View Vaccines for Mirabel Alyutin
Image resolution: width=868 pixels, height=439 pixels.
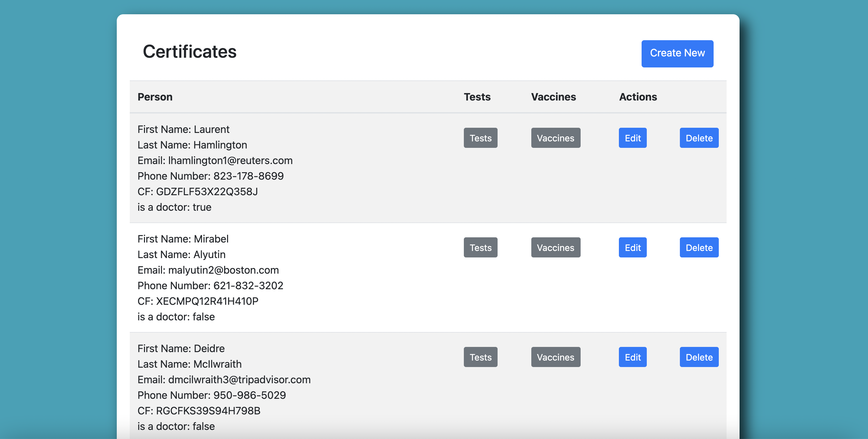coord(555,247)
